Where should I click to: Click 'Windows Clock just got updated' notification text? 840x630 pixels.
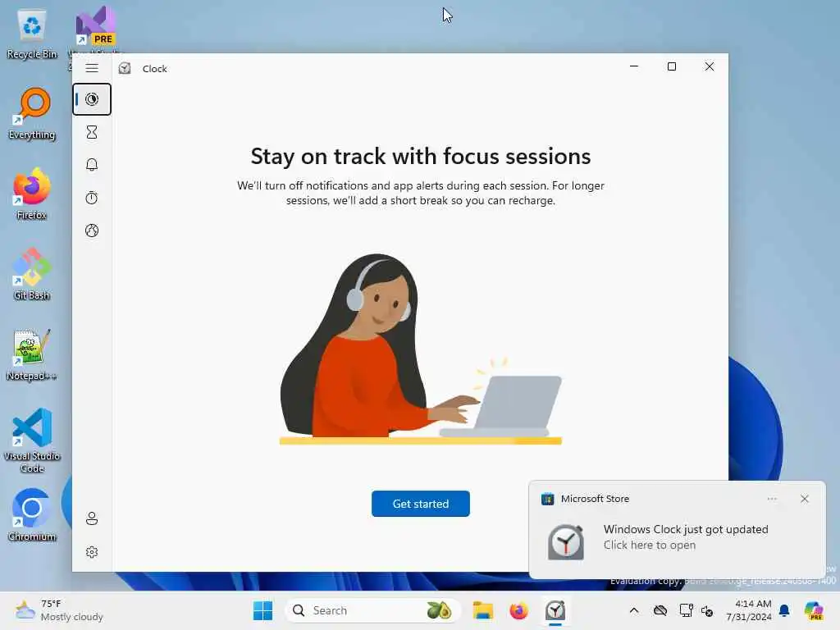point(686,529)
